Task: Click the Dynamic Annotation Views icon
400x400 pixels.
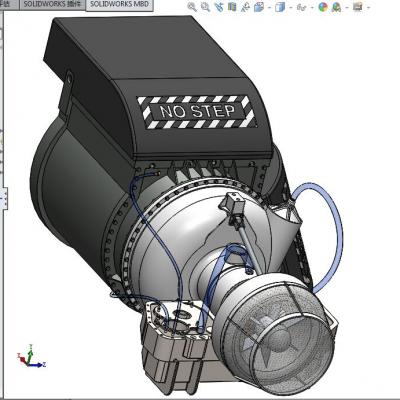Action: tap(245, 7)
